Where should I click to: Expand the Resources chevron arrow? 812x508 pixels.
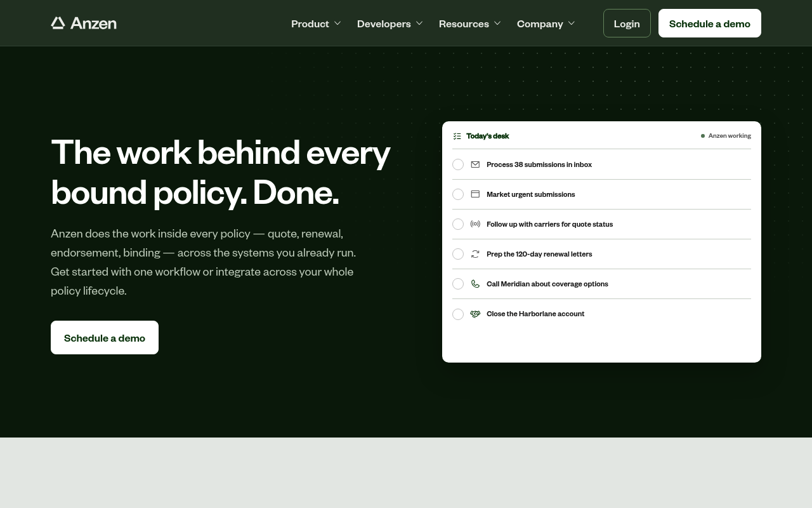497,23
